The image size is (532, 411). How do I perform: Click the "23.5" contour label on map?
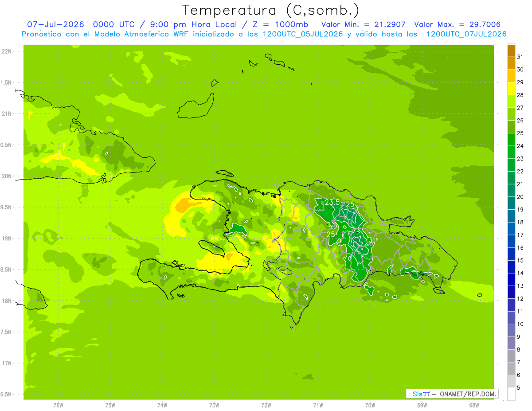pos(332,202)
